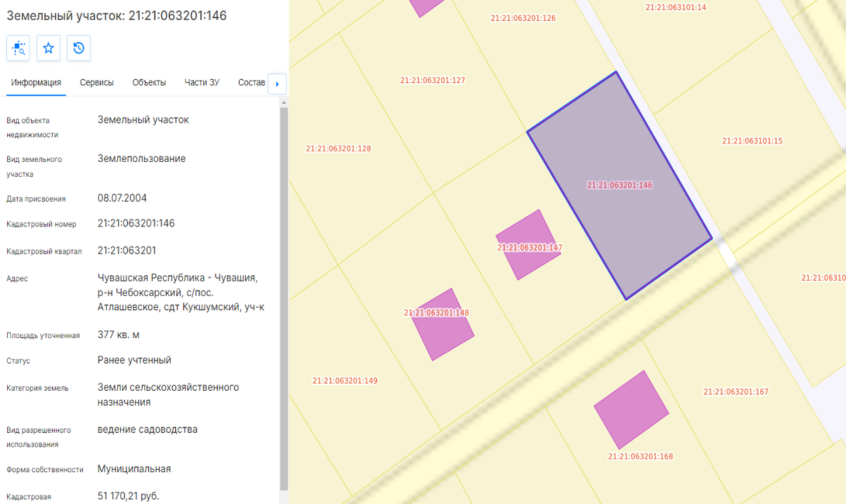846x504 pixels.
Task: Click the permitted use value ведение садоводства
Action: click(148, 429)
